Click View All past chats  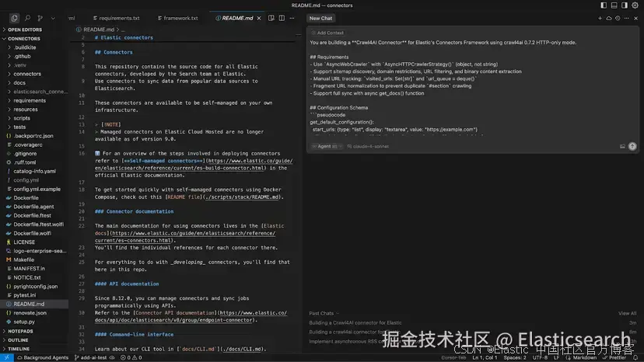[x=627, y=313]
